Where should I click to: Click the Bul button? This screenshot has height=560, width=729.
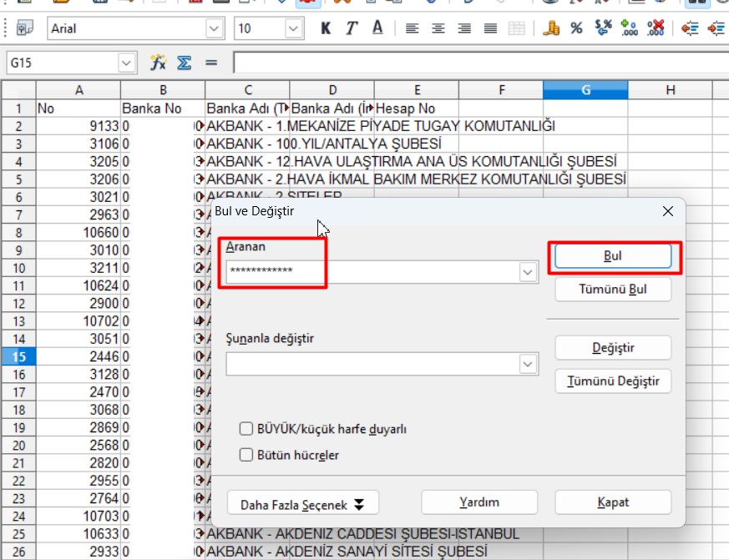pyautogui.click(x=613, y=256)
